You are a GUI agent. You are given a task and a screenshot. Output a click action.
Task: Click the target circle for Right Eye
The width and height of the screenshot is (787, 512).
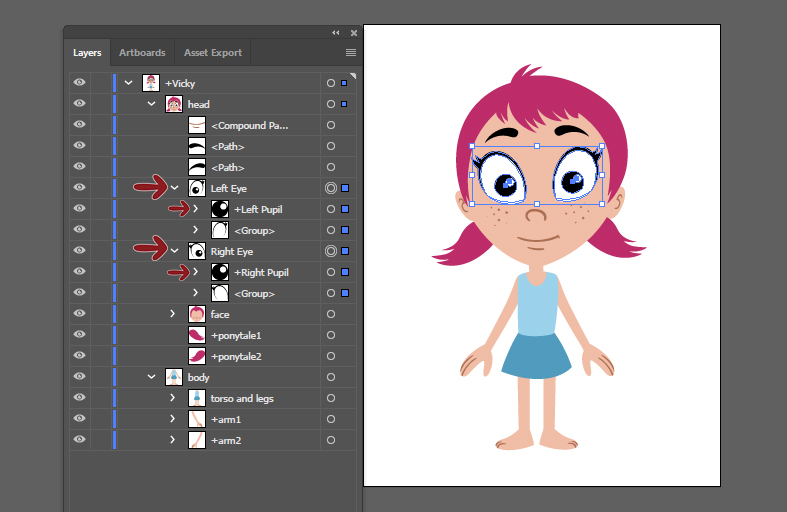coord(331,251)
